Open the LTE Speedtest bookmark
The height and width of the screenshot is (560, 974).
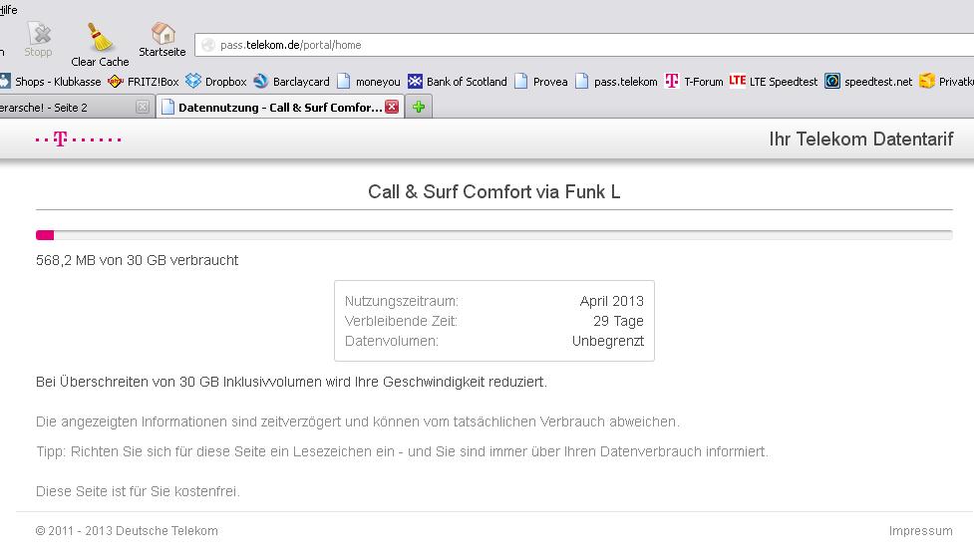pos(774,82)
